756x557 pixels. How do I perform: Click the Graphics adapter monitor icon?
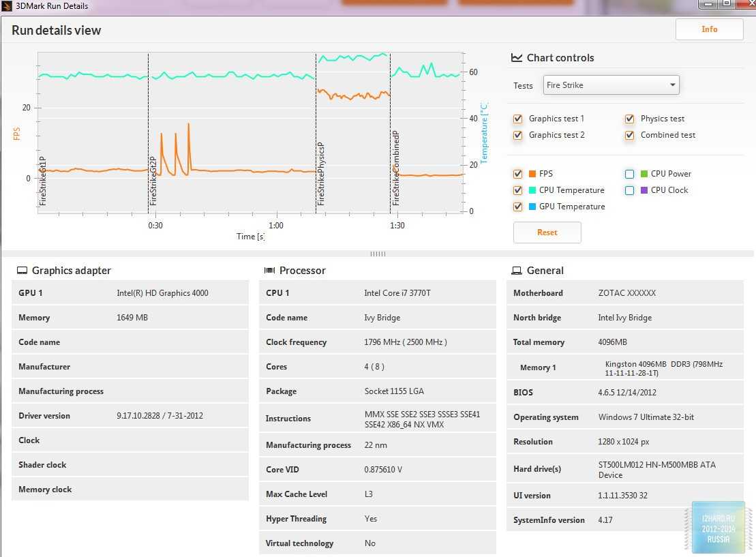coord(22,271)
